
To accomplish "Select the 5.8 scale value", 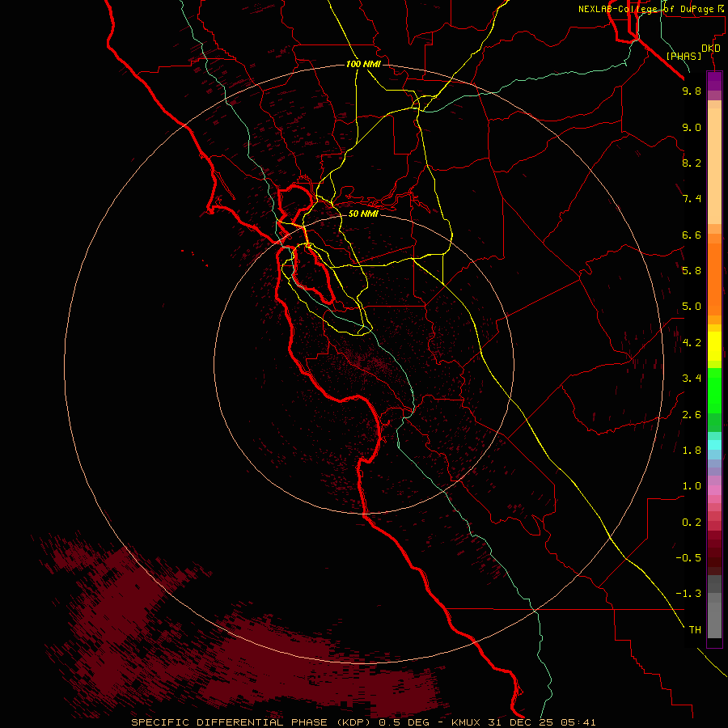I will [692, 271].
